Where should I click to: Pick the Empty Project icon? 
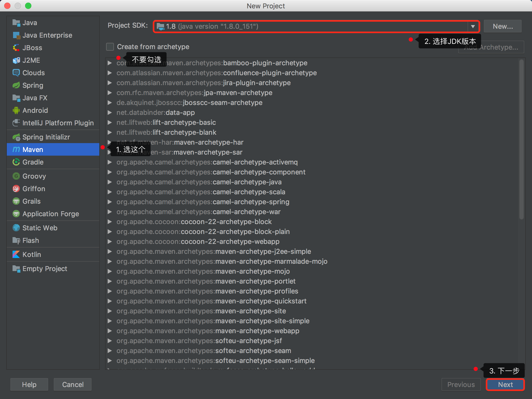[x=16, y=269]
